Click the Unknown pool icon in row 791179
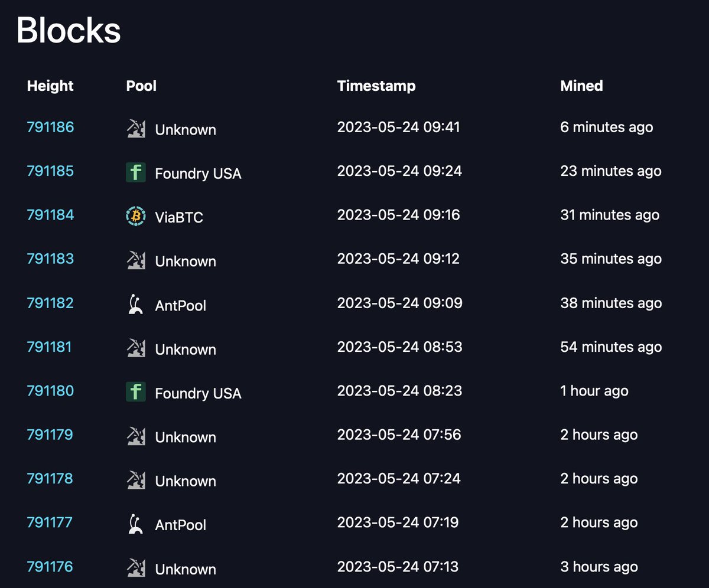Image resolution: width=709 pixels, height=588 pixels. [136, 436]
